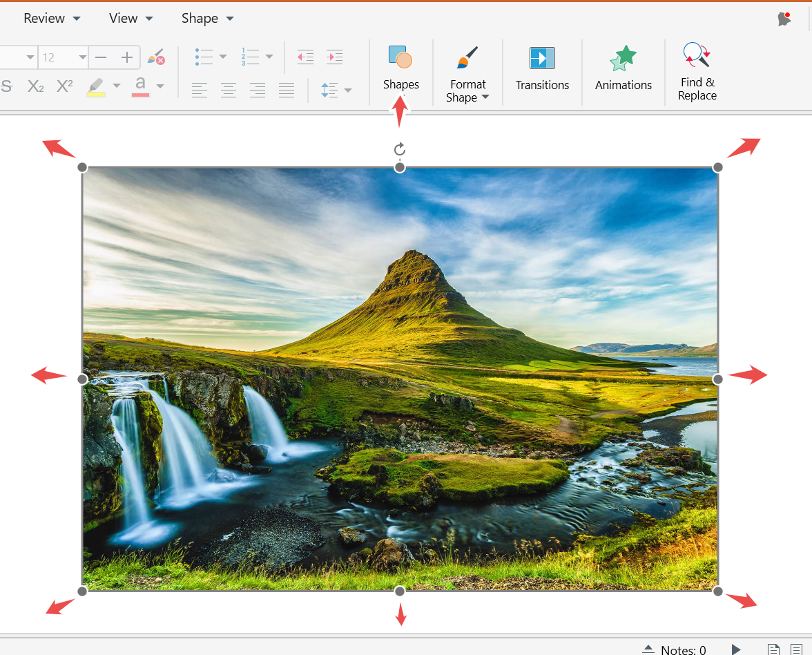
Task: Clear formatting with the brush eraser icon
Action: pyautogui.click(x=156, y=57)
